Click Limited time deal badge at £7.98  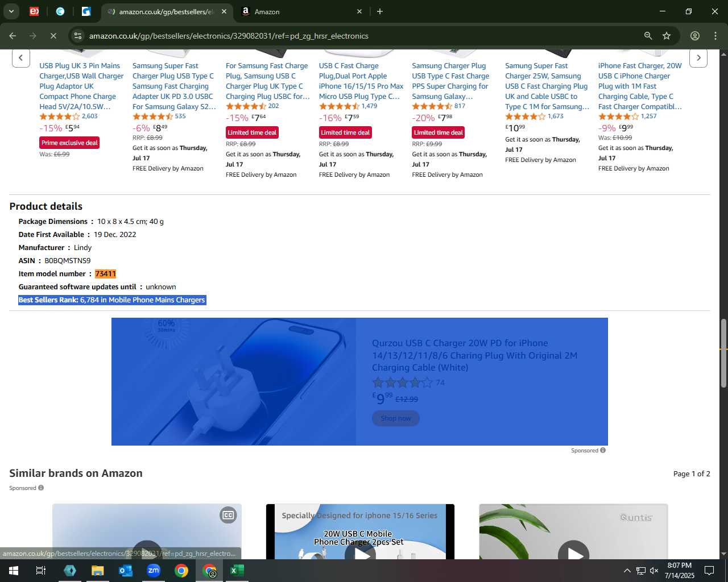point(439,132)
